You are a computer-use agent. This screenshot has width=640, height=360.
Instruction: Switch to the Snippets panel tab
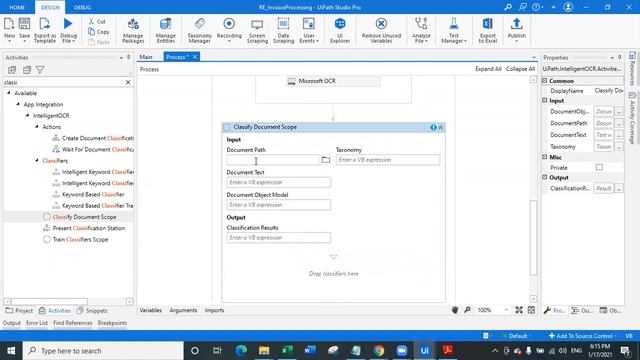pos(93,311)
